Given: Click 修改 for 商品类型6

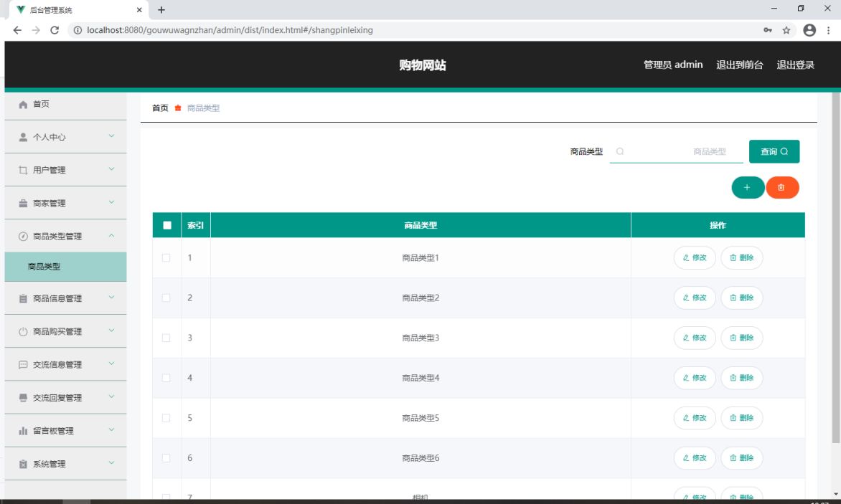Looking at the screenshot, I should click(x=695, y=458).
